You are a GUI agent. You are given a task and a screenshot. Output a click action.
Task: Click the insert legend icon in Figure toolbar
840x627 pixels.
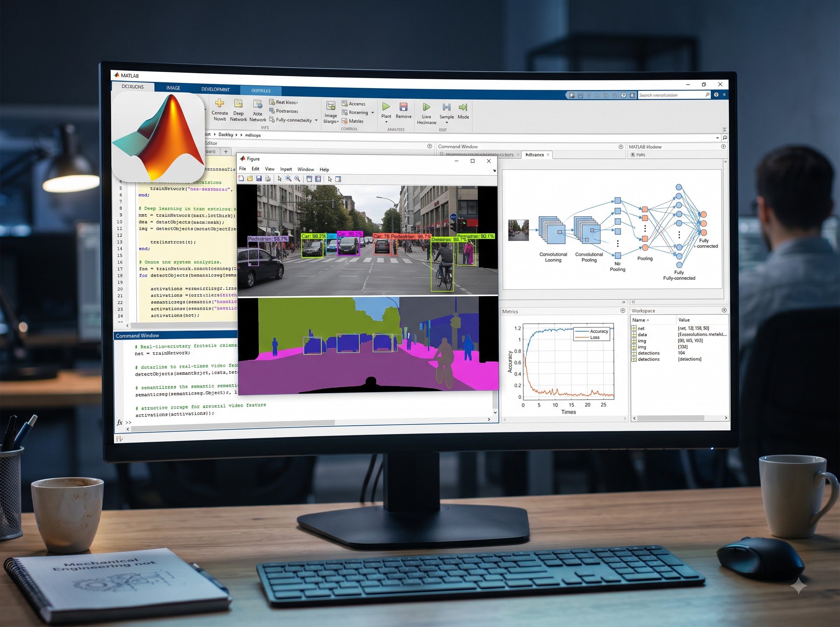pos(318,179)
